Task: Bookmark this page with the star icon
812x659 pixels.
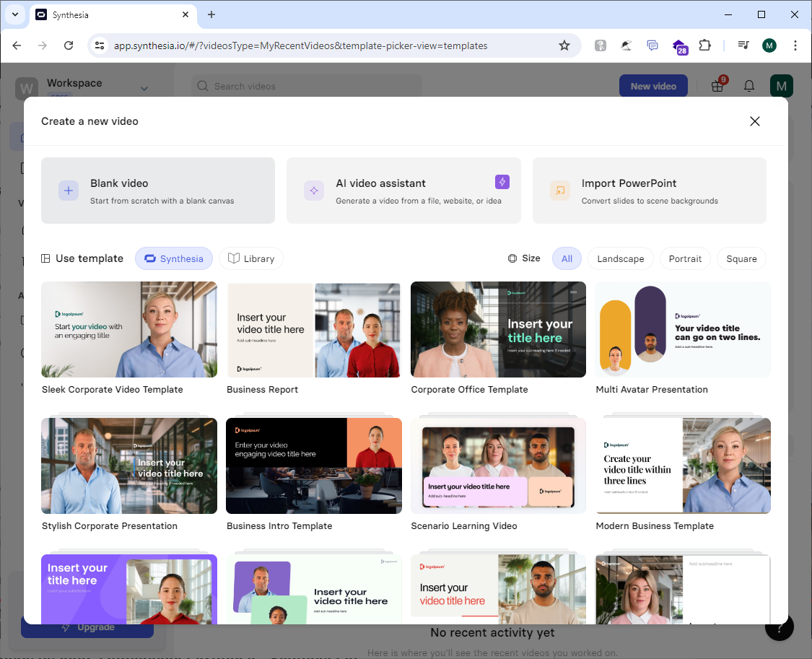Action: pyautogui.click(x=564, y=45)
